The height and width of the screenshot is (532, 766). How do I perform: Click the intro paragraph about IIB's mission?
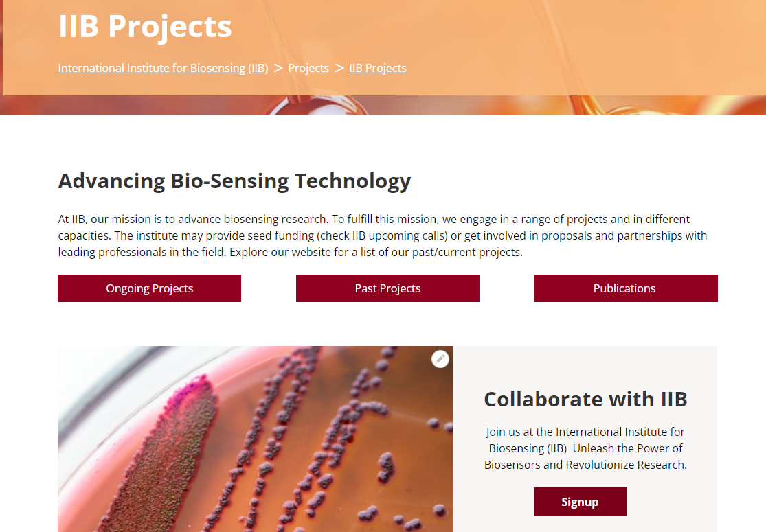click(x=382, y=235)
